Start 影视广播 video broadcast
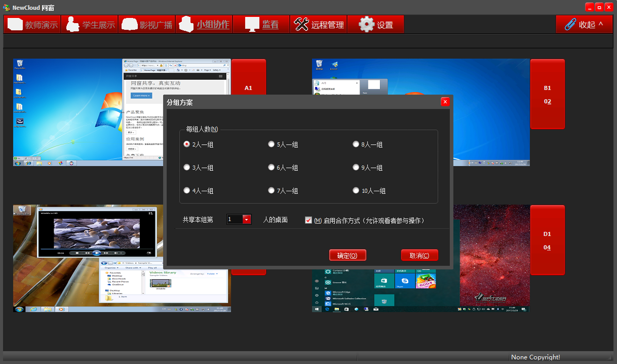This screenshot has height=364, width=617. (147, 24)
